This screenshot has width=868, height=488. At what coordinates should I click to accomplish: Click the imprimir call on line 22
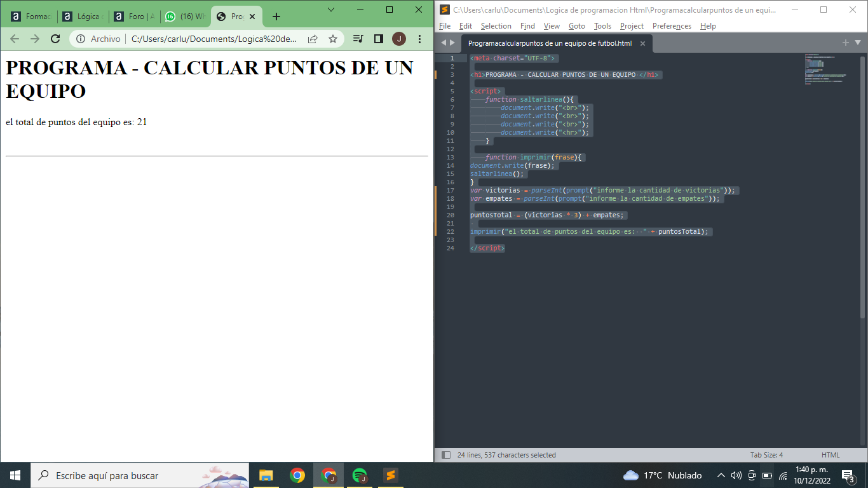(x=589, y=231)
